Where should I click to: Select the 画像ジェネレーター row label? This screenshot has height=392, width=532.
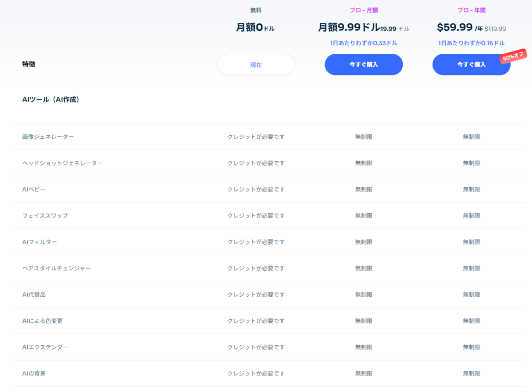(48, 137)
